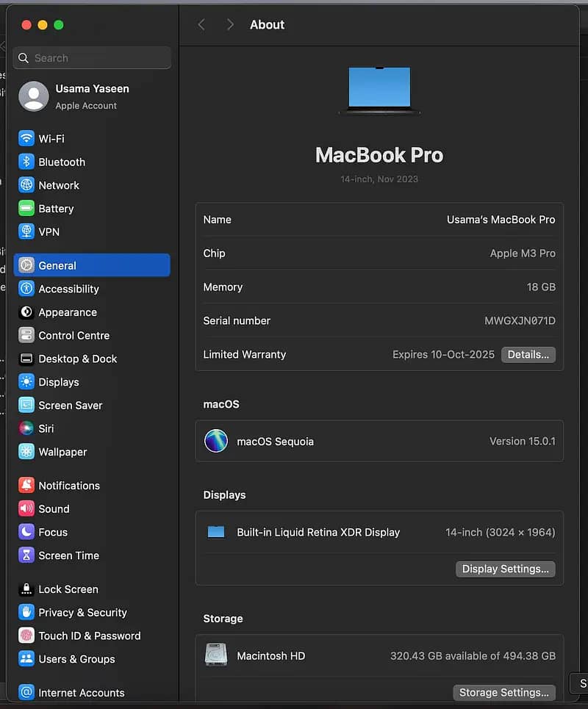Screen dimensions: 588x709
Task: Click the Search field in sidebar
Action: tap(92, 58)
